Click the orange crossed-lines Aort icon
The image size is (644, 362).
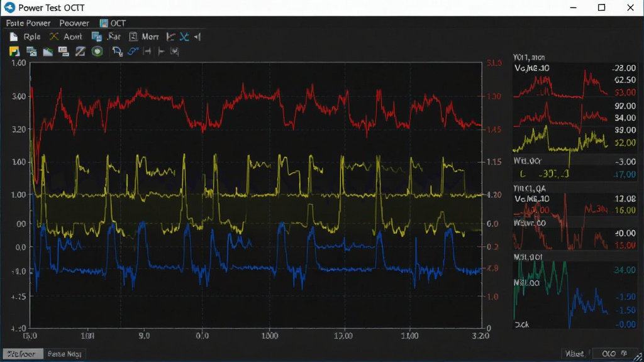pyautogui.click(x=54, y=37)
